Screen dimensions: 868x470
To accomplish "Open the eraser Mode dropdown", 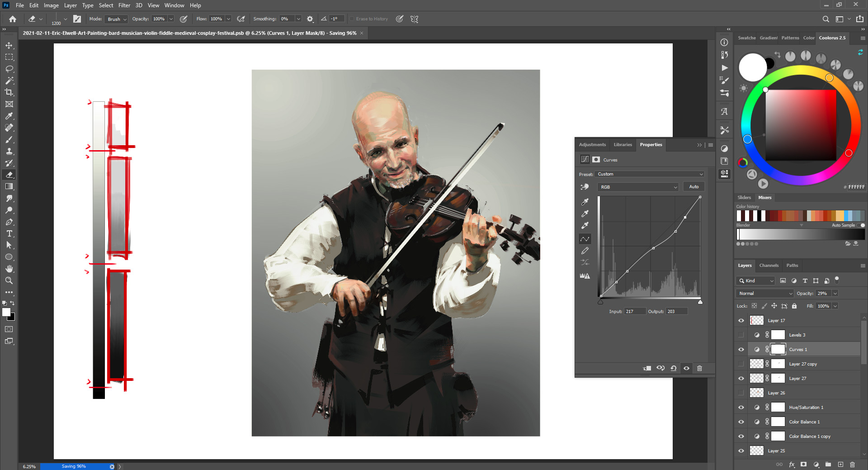I will coord(117,19).
